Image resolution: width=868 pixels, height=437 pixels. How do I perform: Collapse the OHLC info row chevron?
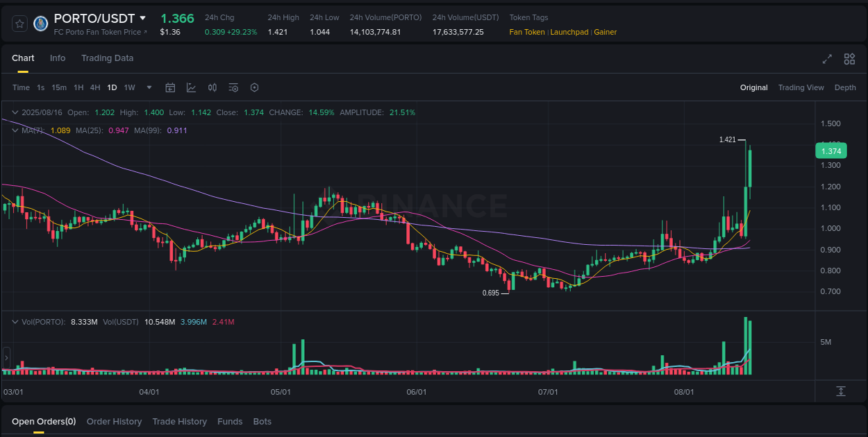[15, 112]
